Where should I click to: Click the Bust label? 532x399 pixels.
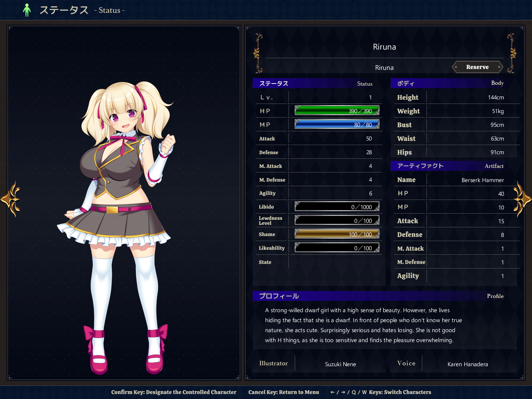[x=404, y=125]
